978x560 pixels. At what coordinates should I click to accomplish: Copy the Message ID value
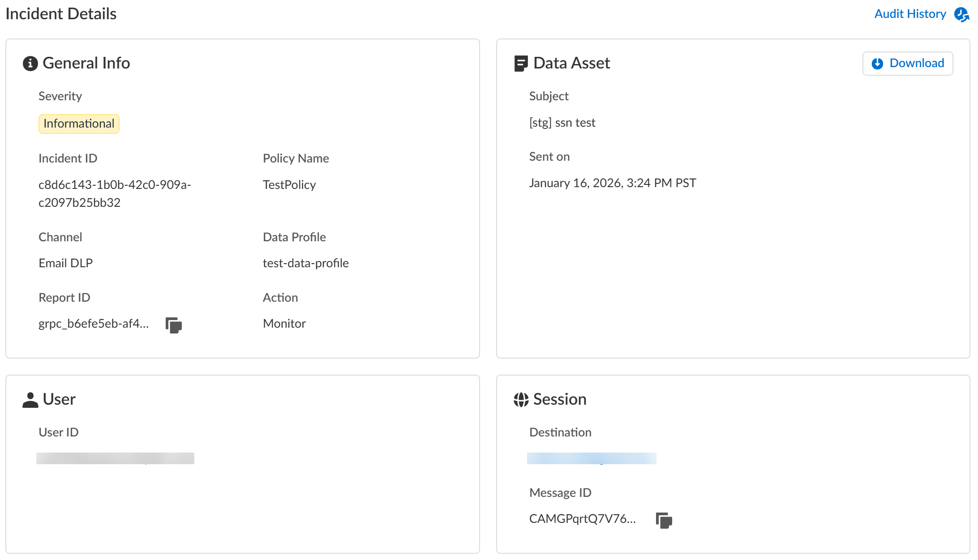pos(664,520)
